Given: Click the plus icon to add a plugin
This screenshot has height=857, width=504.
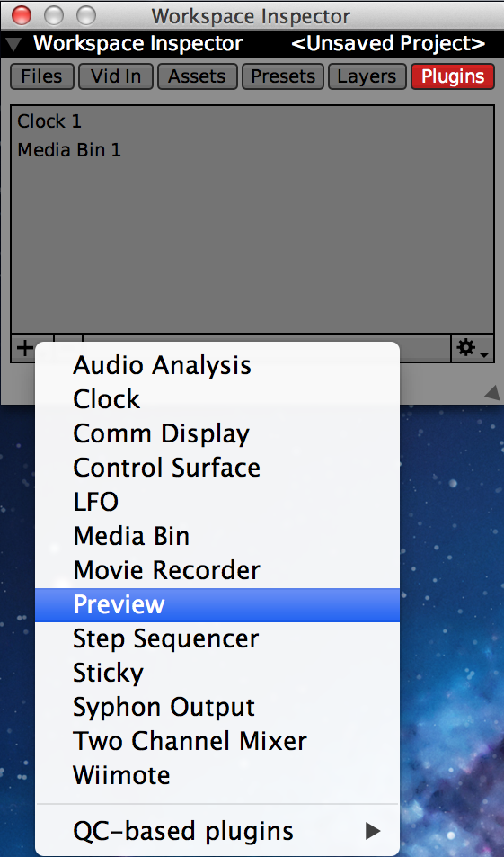Looking at the screenshot, I should click(x=25, y=348).
